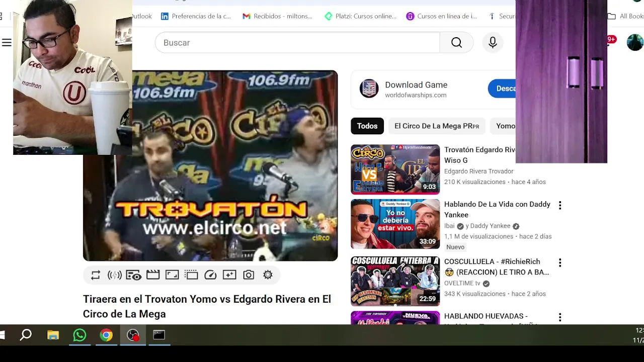Image resolution: width=644 pixels, height=362 pixels.
Task: Click the loop video icon below the player
Action: coord(96,275)
